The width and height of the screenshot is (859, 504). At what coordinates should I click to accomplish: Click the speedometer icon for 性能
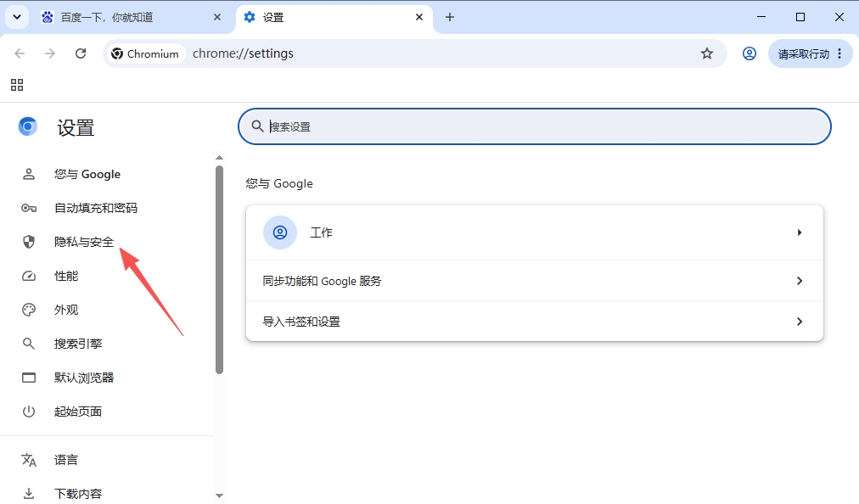pyautogui.click(x=29, y=276)
